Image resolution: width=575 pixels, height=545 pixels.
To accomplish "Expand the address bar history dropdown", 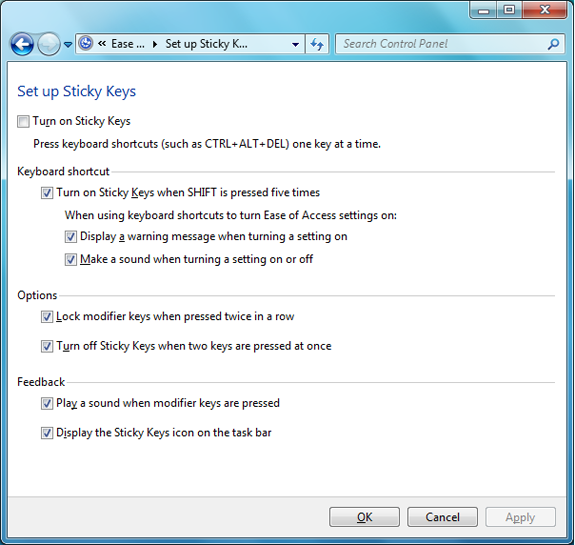I will click(295, 44).
